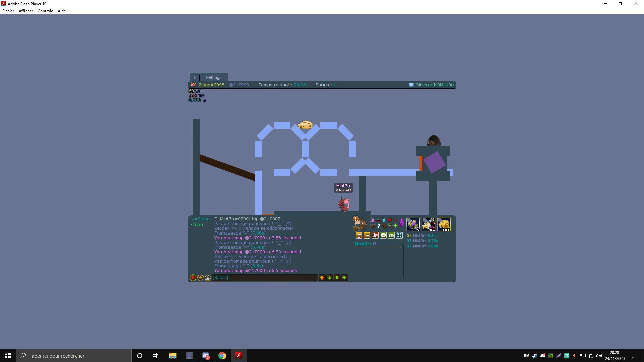Open the question mark help tab
The width and height of the screenshot is (644, 362).
click(195, 77)
